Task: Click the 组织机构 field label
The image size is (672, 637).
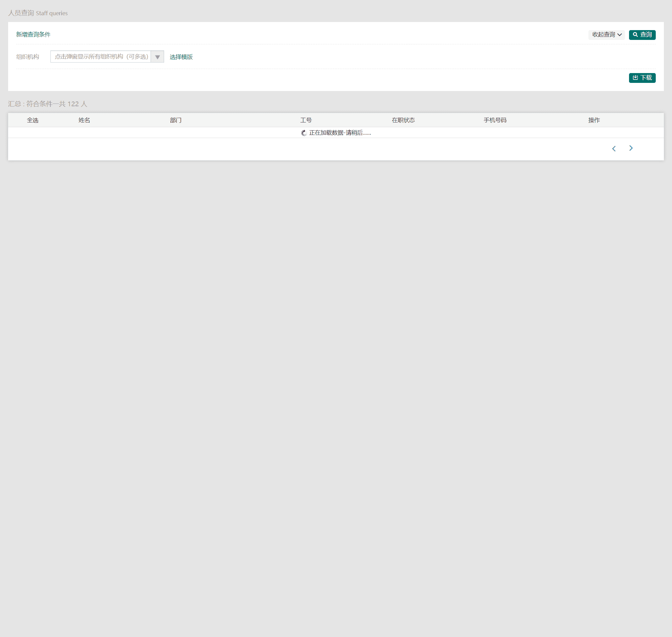Action: (x=27, y=57)
